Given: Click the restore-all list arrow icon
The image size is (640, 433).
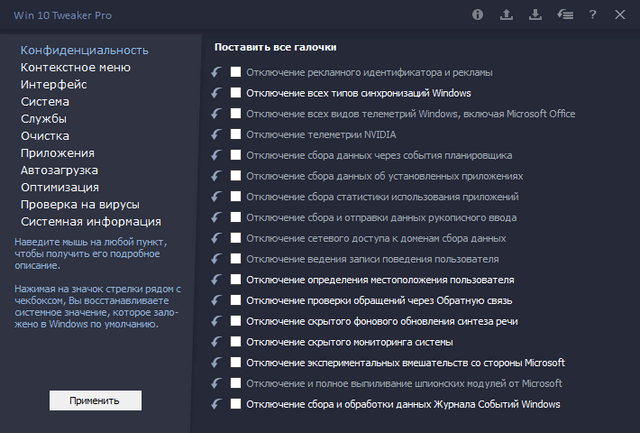Looking at the screenshot, I should (564, 15).
